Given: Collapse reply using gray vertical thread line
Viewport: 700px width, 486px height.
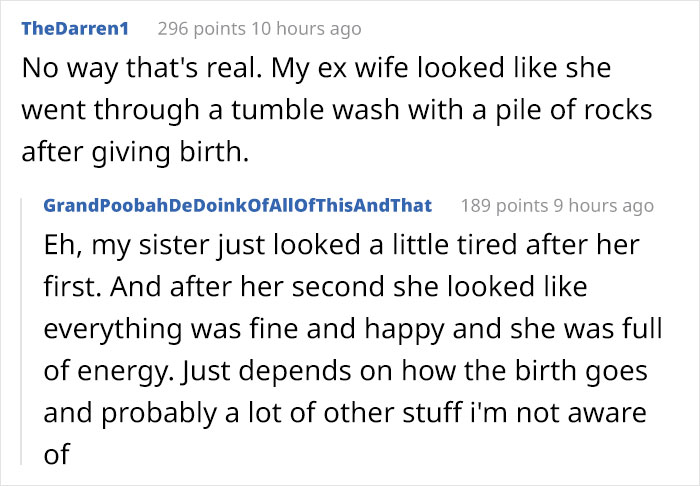Looking at the screenshot, I should (22, 332).
